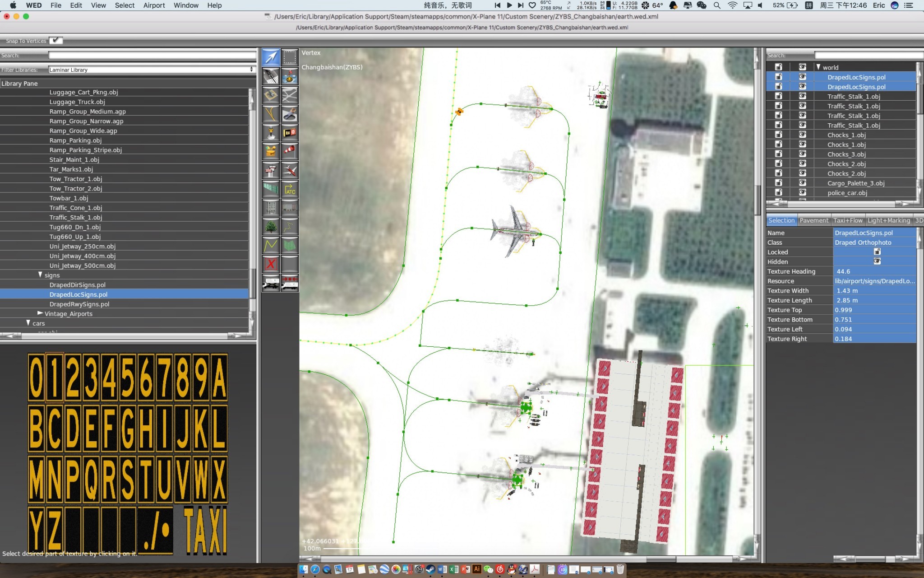
Task: Hide the police_car.obj item via eye
Action: tap(802, 193)
